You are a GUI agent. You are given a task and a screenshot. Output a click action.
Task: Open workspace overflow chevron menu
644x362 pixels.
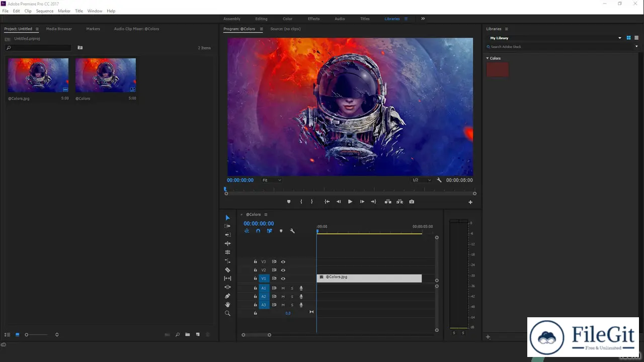[423, 19]
